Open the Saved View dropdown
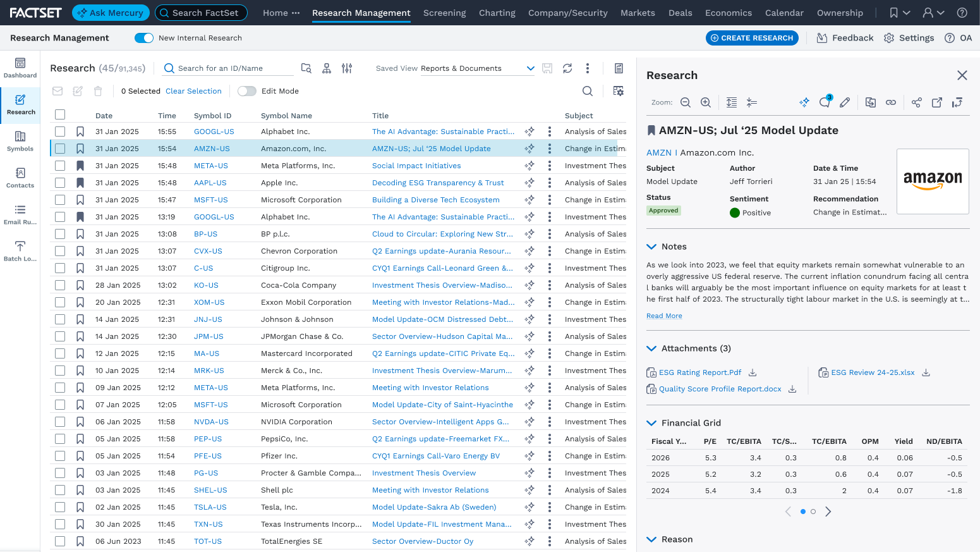 (478, 68)
